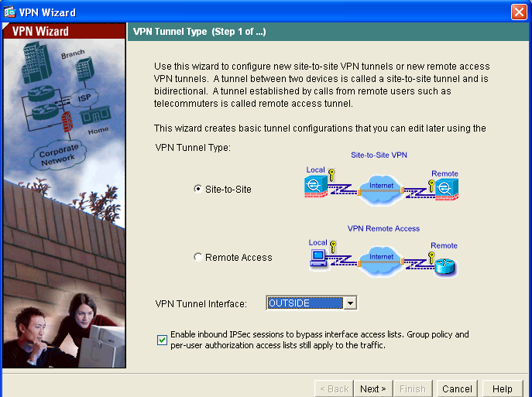
Task: Click the Remote firewall icon in Site-to-Site diagram
Action: 446,188
